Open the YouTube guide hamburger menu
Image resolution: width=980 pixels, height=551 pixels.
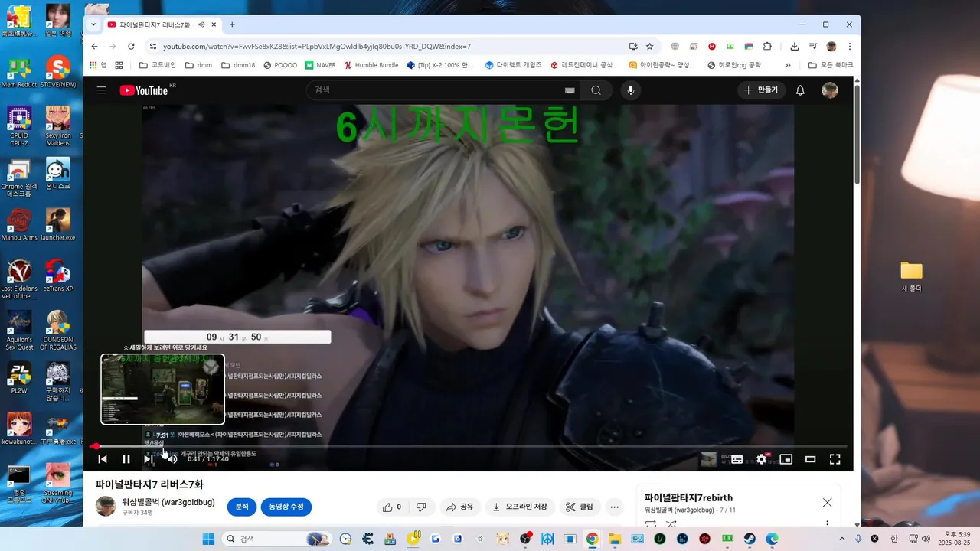pos(101,90)
